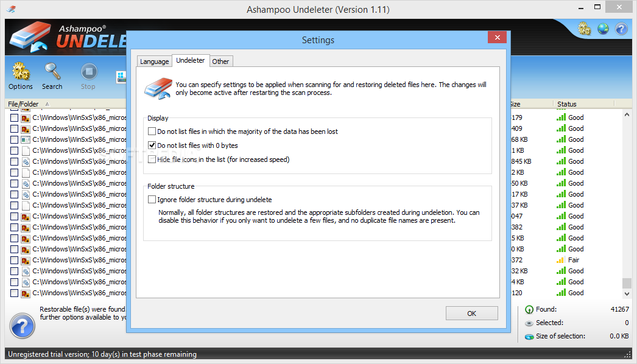Click the file icon in the 32 KB row
The image size is (637, 364).
pos(26,271)
